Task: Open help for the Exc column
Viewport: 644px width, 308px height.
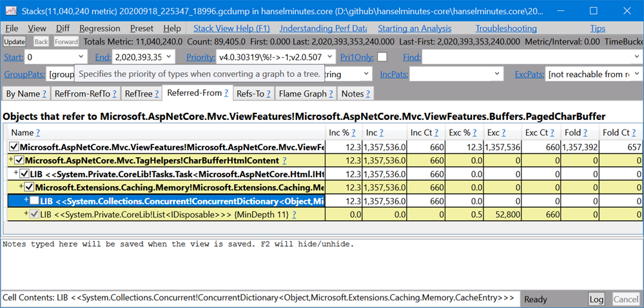Action: pos(503,133)
